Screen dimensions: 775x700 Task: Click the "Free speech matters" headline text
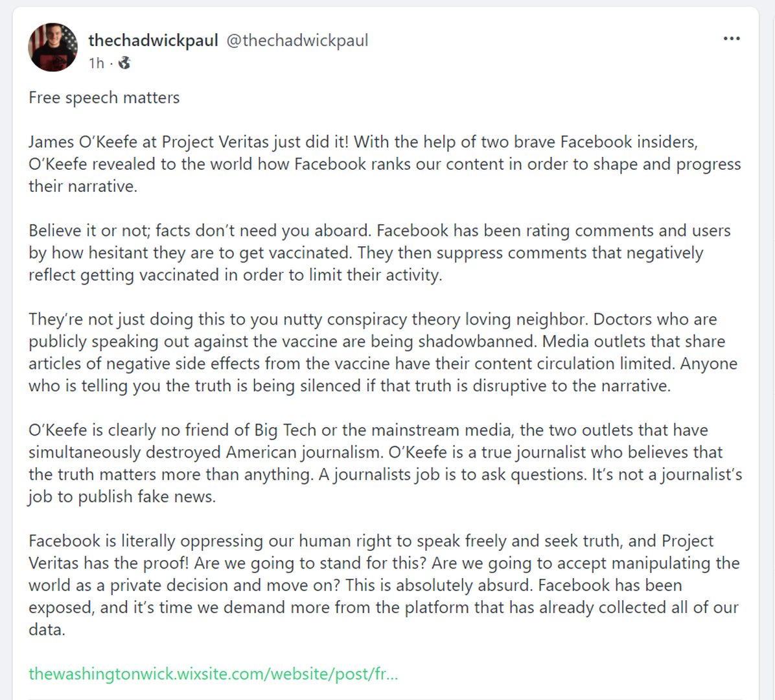(x=104, y=97)
